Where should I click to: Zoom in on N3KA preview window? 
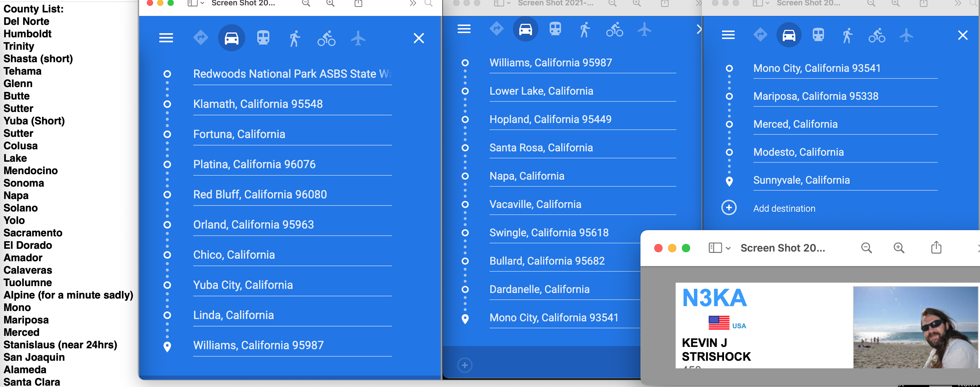coord(899,248)
